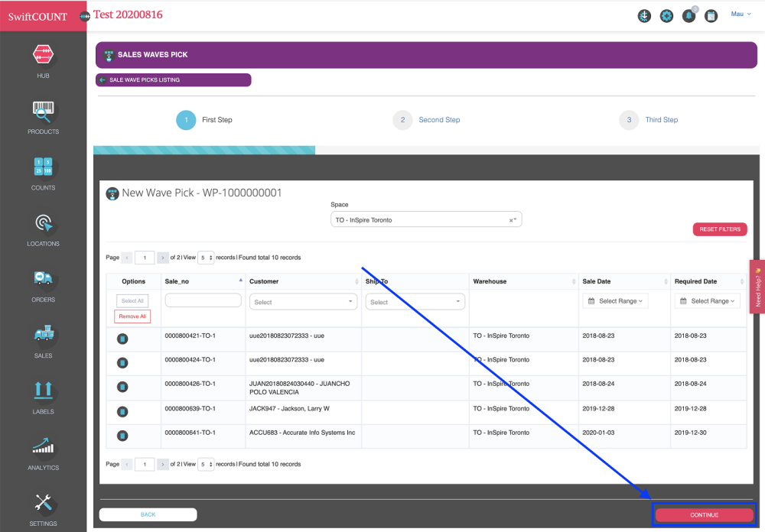Click the calculator icon in top bar
The image size is (765, 532).
[x=711, y=16]
